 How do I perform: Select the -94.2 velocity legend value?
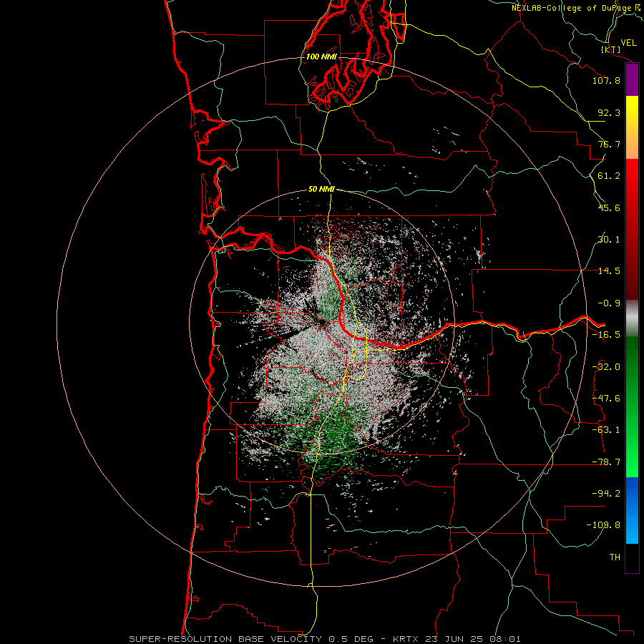coord(606,494)
